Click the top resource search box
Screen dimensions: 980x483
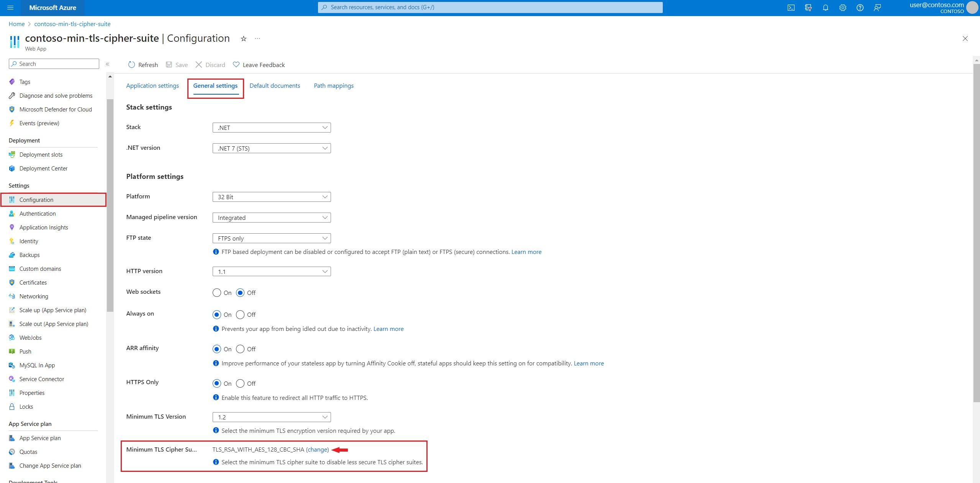point(490,7)
